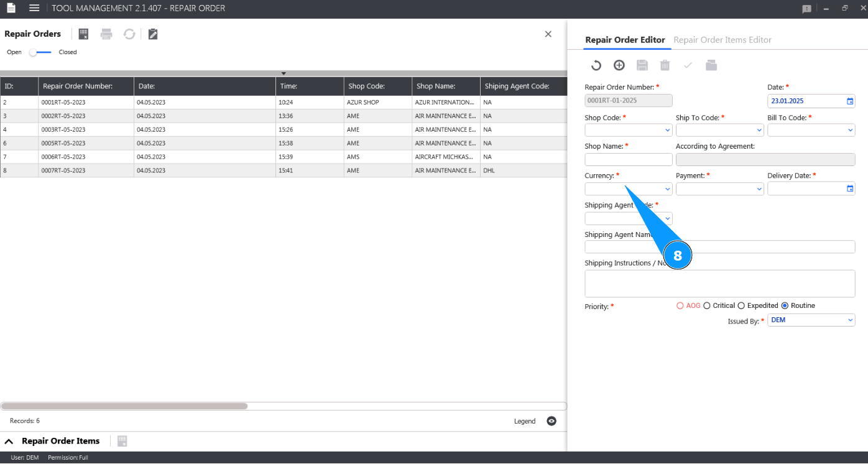Open the Ship To Code dropdown
This screenshot has width=868, height=464.
(719, 131)
